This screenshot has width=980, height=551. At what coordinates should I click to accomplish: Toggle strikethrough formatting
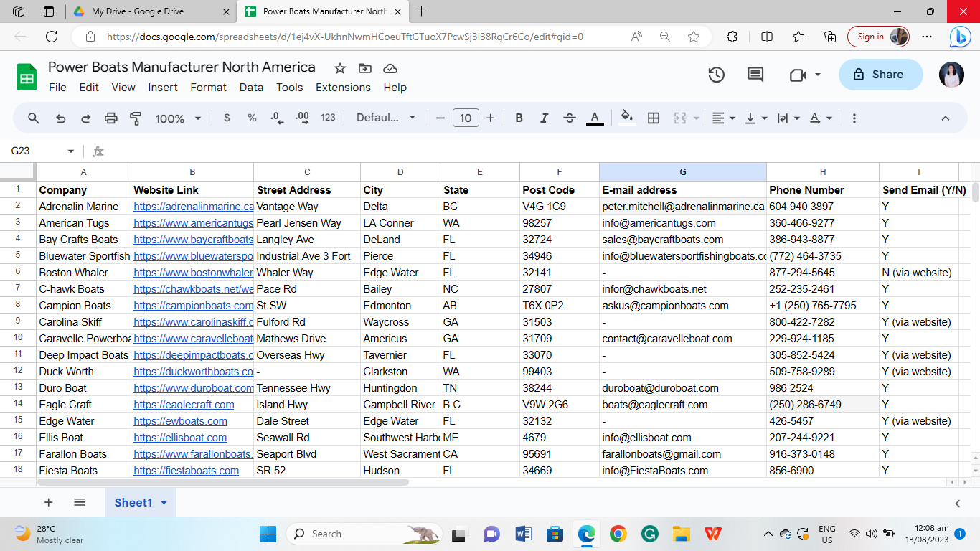point(569,118)
